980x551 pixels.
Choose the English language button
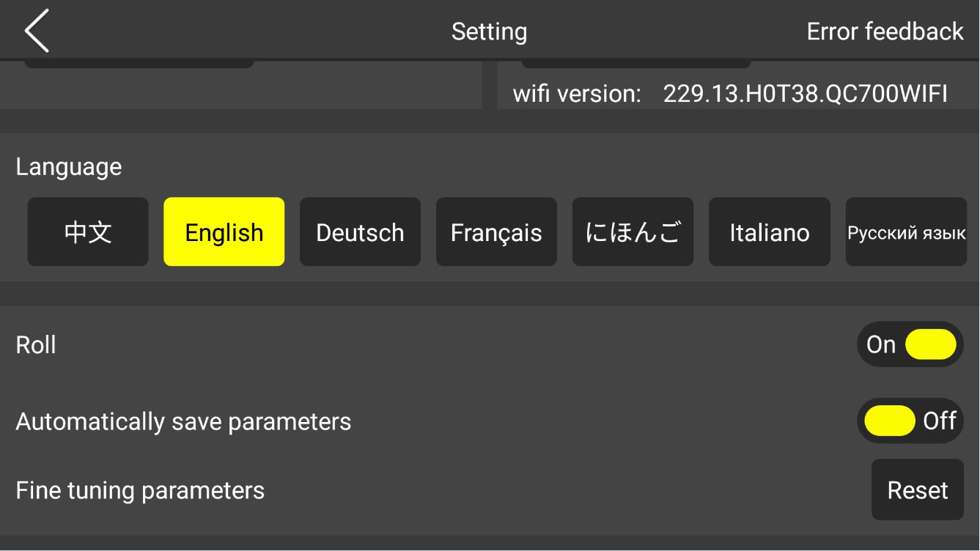click(x=224, y=232)
